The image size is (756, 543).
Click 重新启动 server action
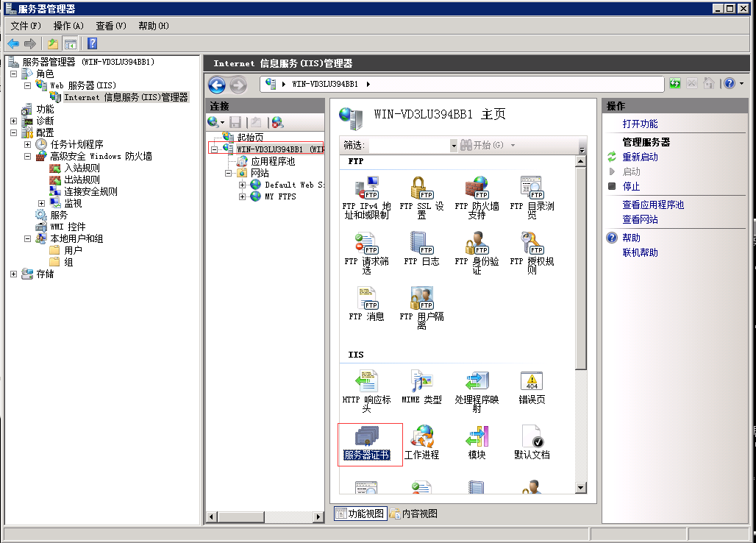pos(640,157)
